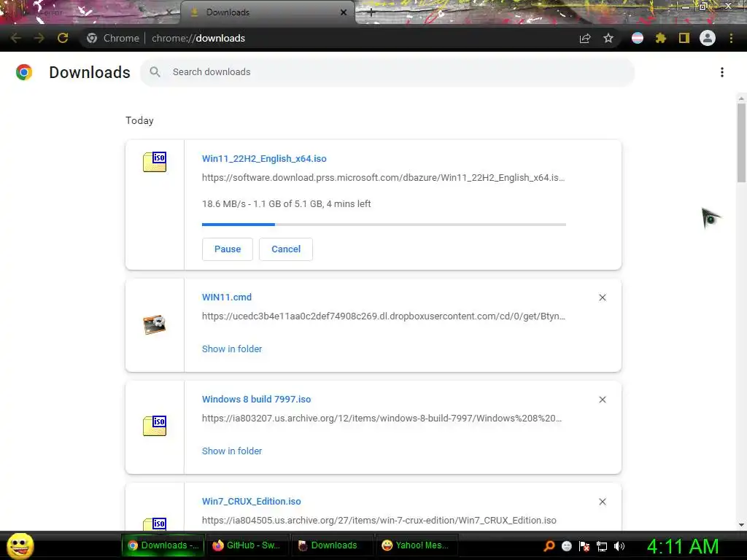Open the Extensions puzzle-piece icon
Image resolution: width=747 pixels, height=560 pixels.
[x=661, y=38]
